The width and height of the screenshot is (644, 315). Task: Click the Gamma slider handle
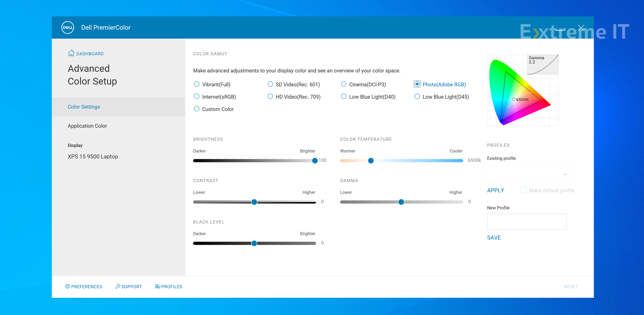click(401, 202)
